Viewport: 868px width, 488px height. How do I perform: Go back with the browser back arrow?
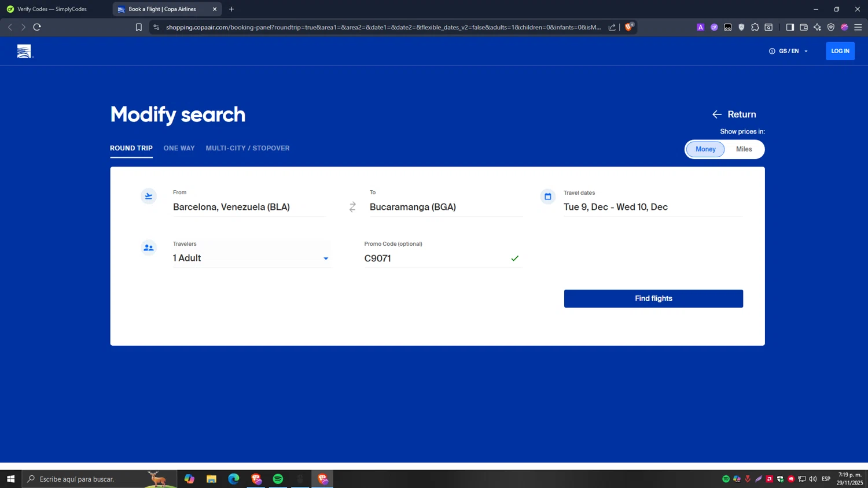(x=10, y=27)
